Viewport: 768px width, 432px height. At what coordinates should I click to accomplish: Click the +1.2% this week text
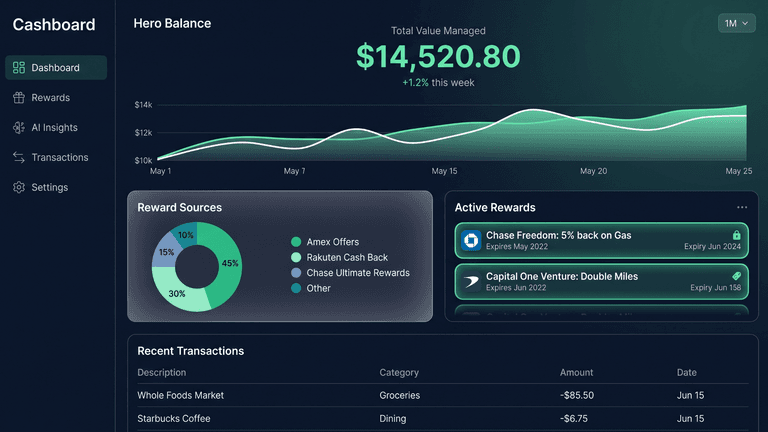click(438, 83)
